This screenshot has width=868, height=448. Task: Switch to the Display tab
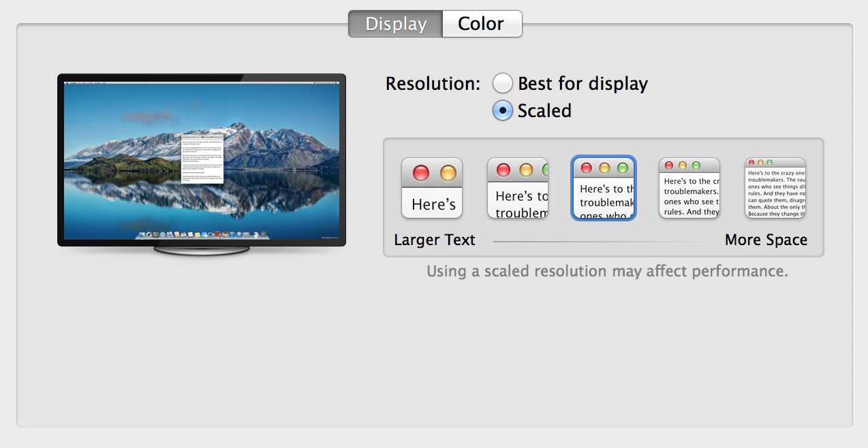(395, 24)
